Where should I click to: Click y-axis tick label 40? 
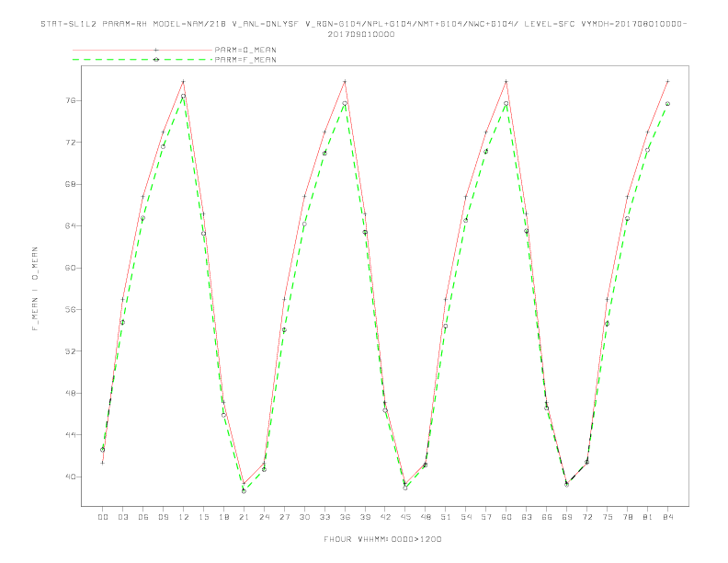point(70,477)
